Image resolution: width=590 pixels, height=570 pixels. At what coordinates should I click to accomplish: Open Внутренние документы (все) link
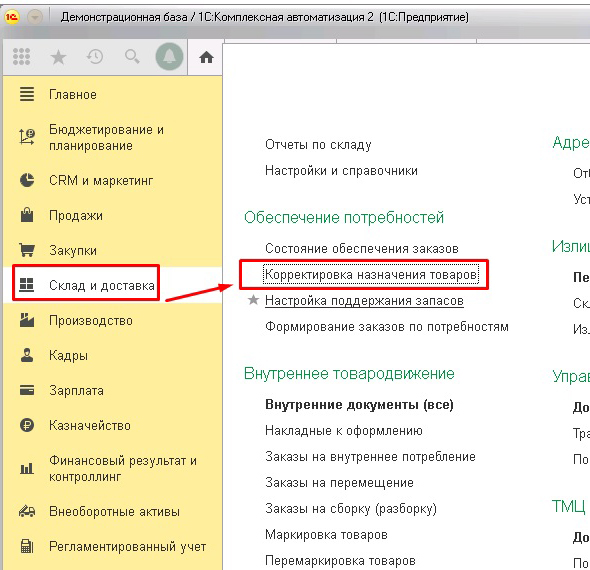pos(359,404)
